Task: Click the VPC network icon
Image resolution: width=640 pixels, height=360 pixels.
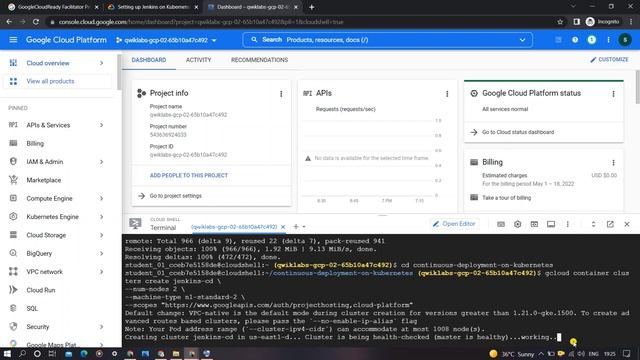Action: pyautogui.click(x=13, y=271)
